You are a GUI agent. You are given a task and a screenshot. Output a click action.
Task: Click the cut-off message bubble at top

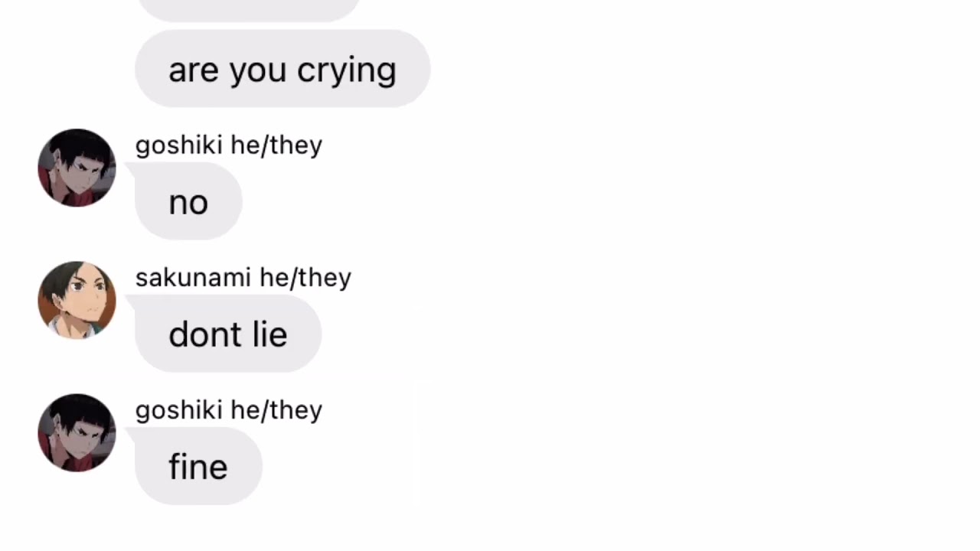point(249,9)
